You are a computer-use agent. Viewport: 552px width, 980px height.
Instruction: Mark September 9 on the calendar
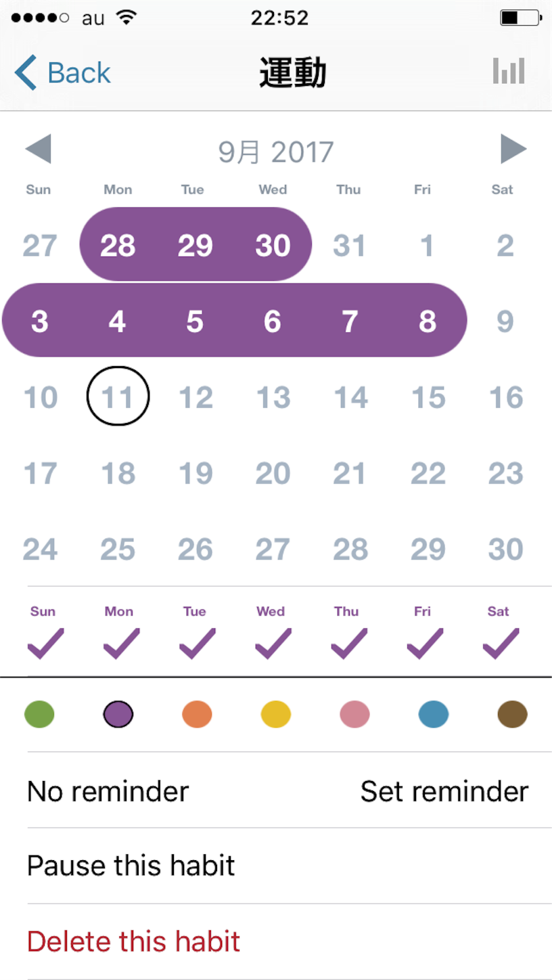coord(505,321)
